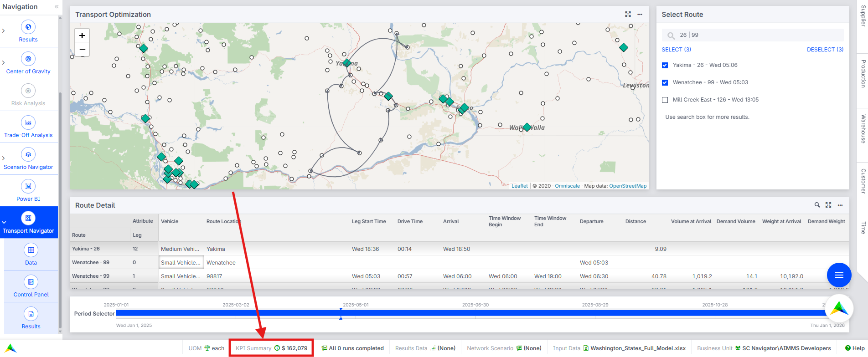Open Data subpage under Transport Navigator
Image resolution: width=868 pixels, height=357 pixels.
(x=31, y=255)
